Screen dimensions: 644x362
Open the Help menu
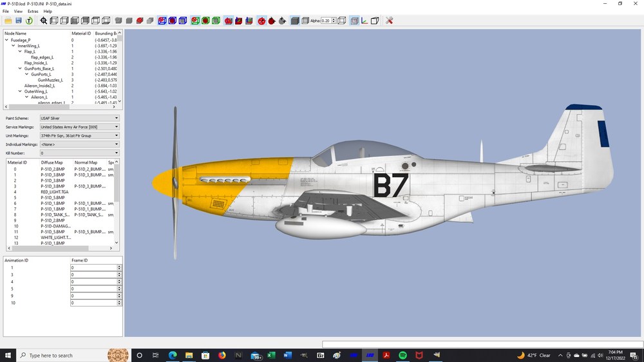[48, 12]
